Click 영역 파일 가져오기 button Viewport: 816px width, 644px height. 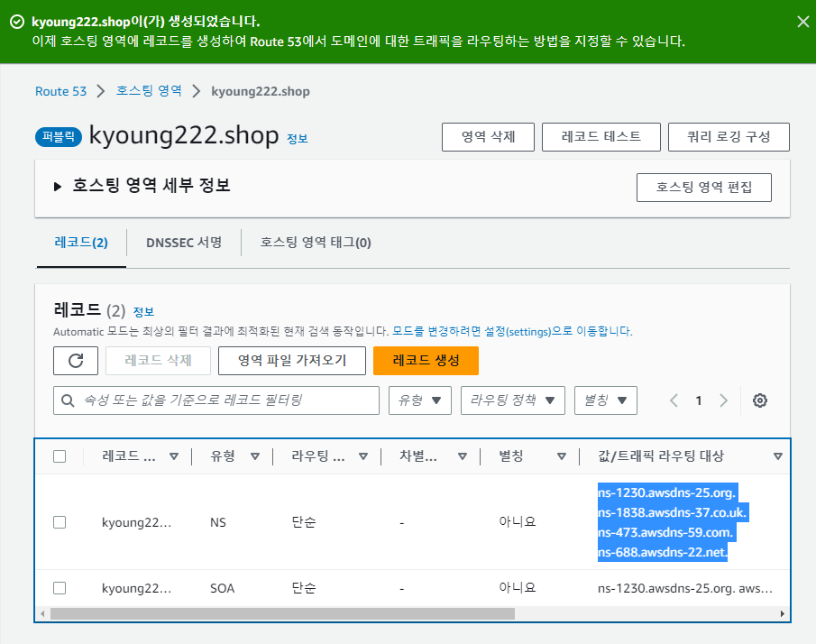click(292, 361)
